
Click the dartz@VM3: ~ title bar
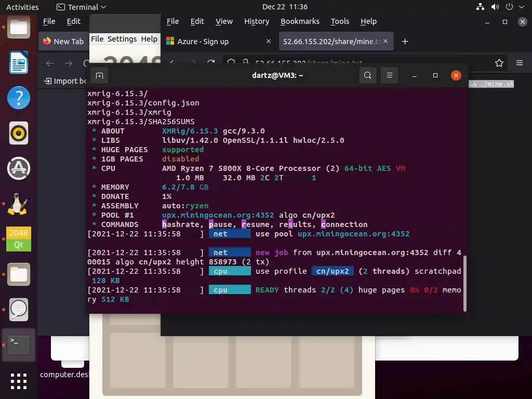point(277,75)
